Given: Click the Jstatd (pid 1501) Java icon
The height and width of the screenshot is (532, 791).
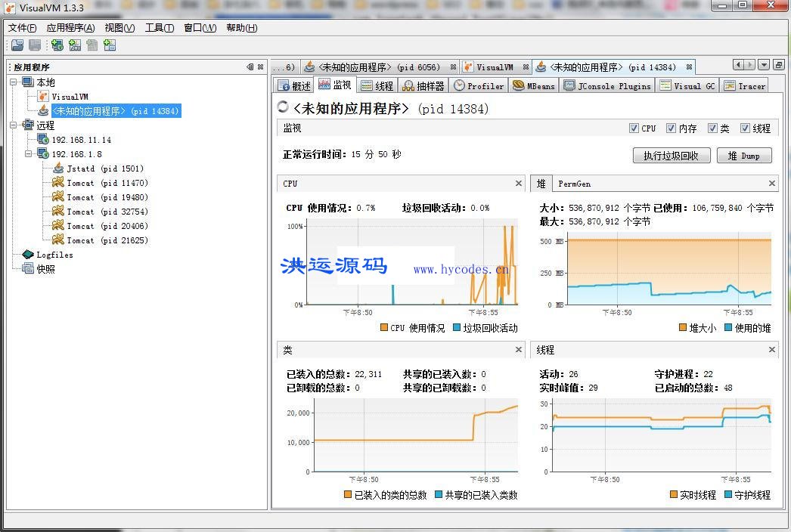Looking at the screenshot, I should coord(58,168).
